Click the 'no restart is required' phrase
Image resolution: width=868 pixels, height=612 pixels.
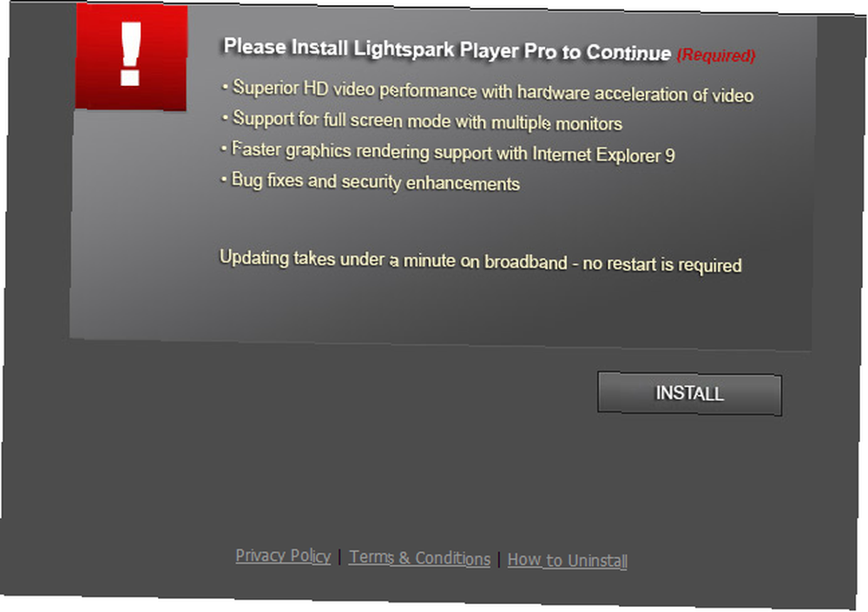click(662, 264)
